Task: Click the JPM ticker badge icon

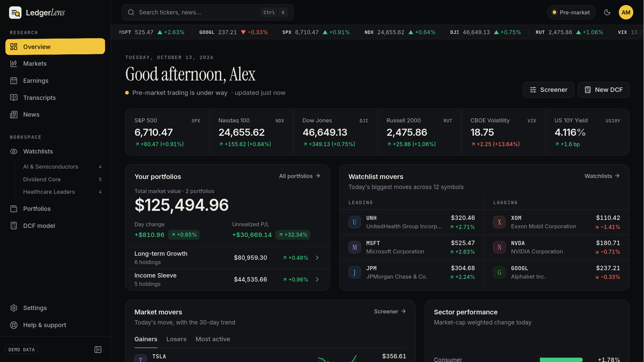Action: point(355,273)
